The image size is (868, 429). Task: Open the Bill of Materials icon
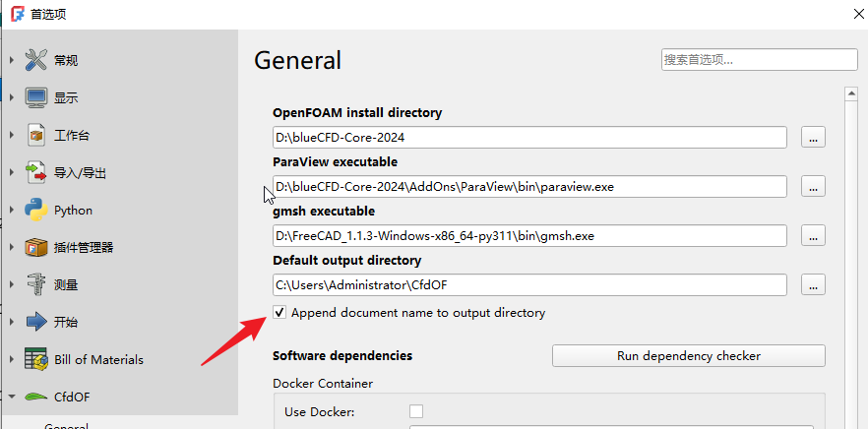point(36,360)
